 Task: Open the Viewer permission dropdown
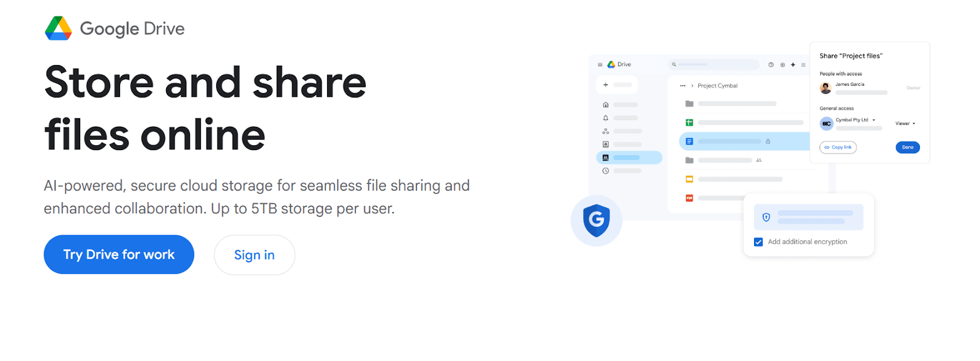pyautogui.click(x=905, y=124)
